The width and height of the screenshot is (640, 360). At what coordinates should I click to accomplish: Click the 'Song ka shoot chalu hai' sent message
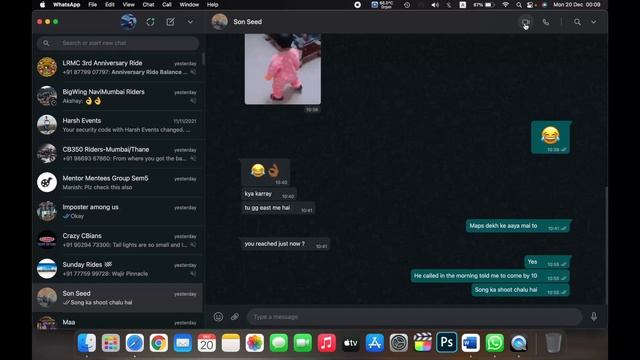[x=520, y=290]
